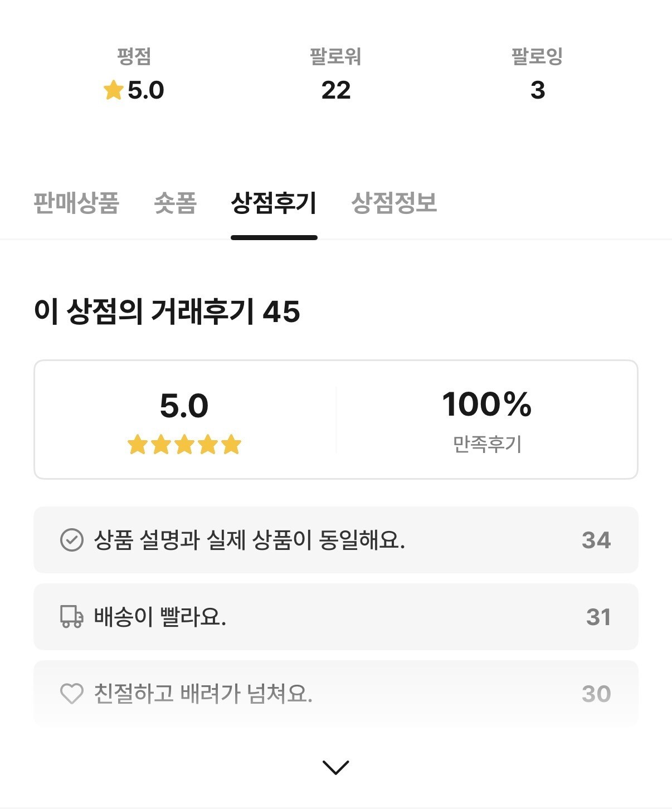This screenshot has width=672, height=809.
Task: Click the large 5.0 score in review card
Action: click(184, 406)
